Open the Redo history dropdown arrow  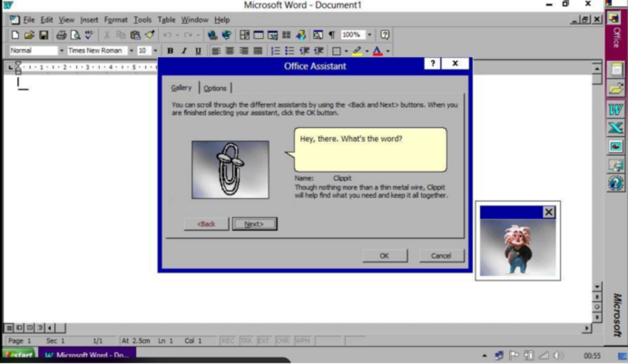(x=198, y=35)
